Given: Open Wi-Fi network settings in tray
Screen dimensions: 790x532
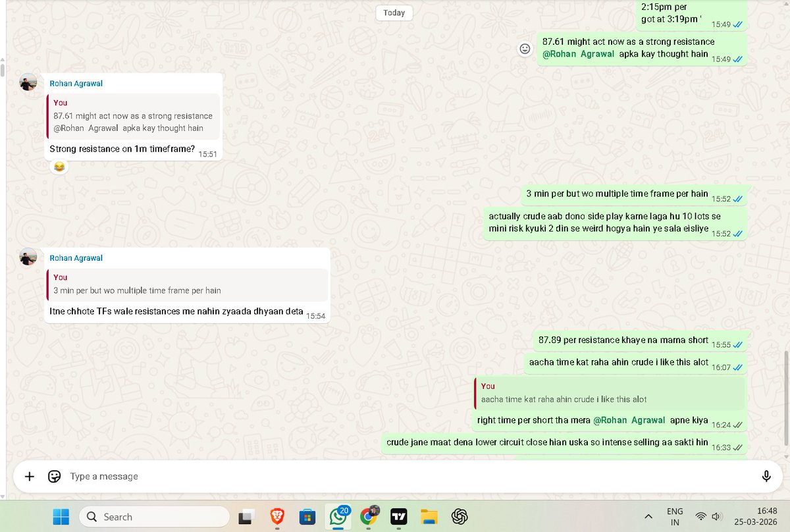Looking at the screenshot, I should coord(701,517).
